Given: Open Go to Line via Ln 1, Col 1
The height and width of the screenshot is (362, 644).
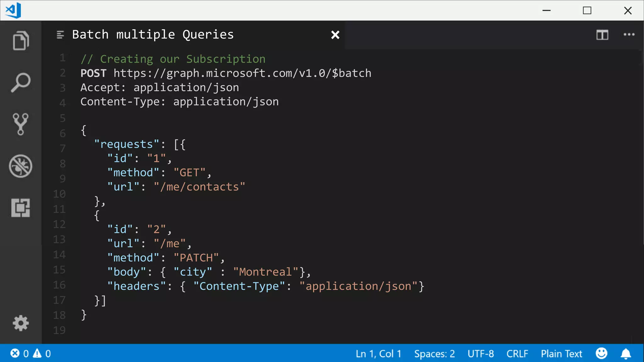Looking at the screenshot, I should pos(379,354).
